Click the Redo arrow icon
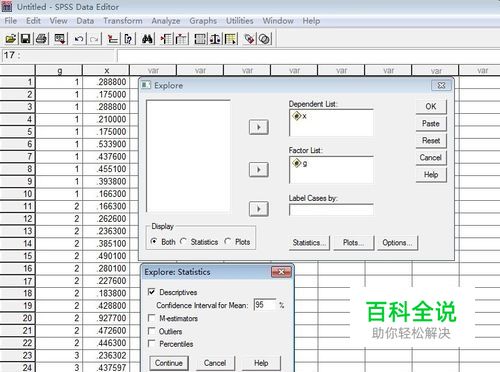The width and height of the screenshot is (500, 372). click(94, 39)
